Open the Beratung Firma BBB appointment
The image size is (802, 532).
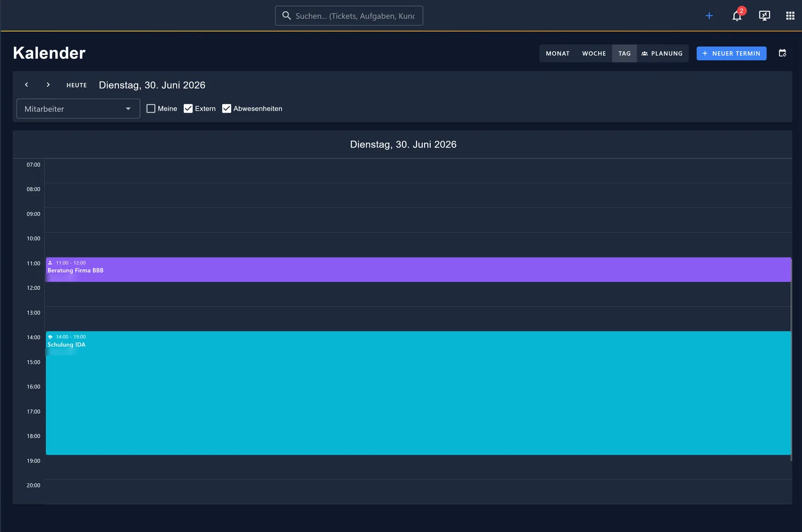click(418, 270)
